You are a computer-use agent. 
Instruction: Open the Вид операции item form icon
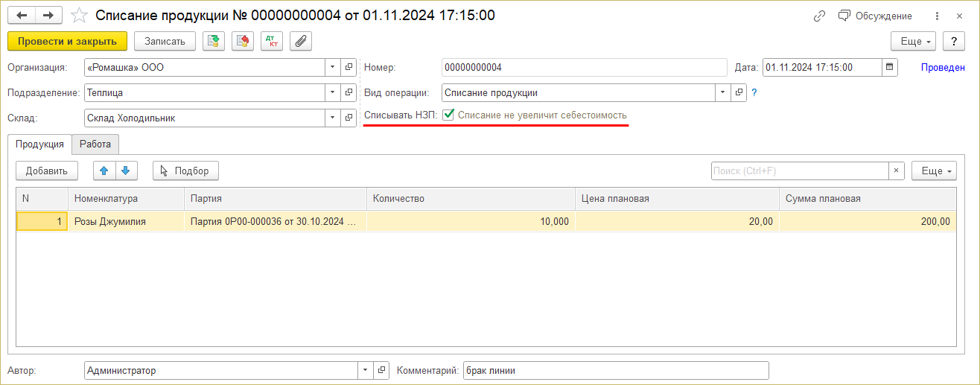click(739, 93)
